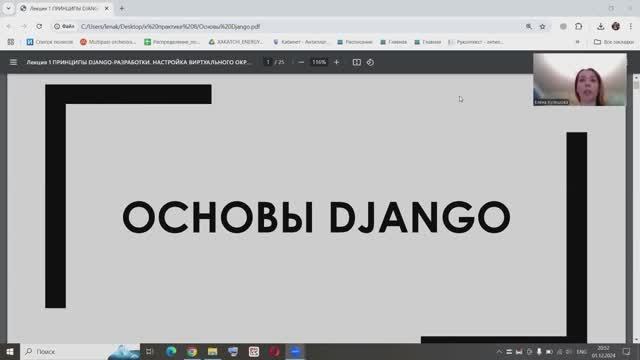Toggle the ENG input language
This screenshot has height=360, width=640.
[581, 351]
